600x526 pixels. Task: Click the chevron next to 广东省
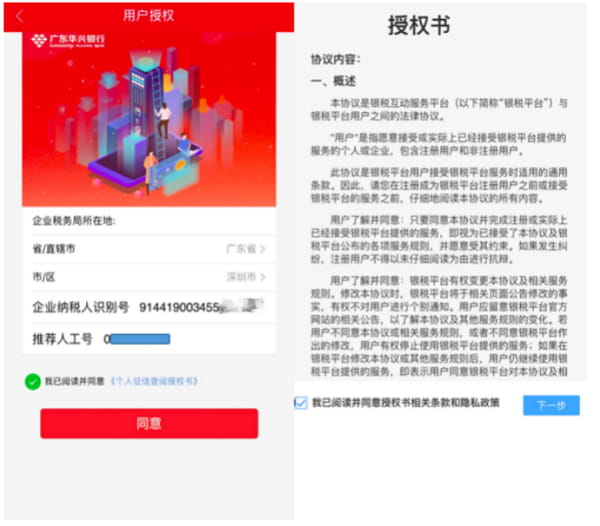(x=262, y=249)
